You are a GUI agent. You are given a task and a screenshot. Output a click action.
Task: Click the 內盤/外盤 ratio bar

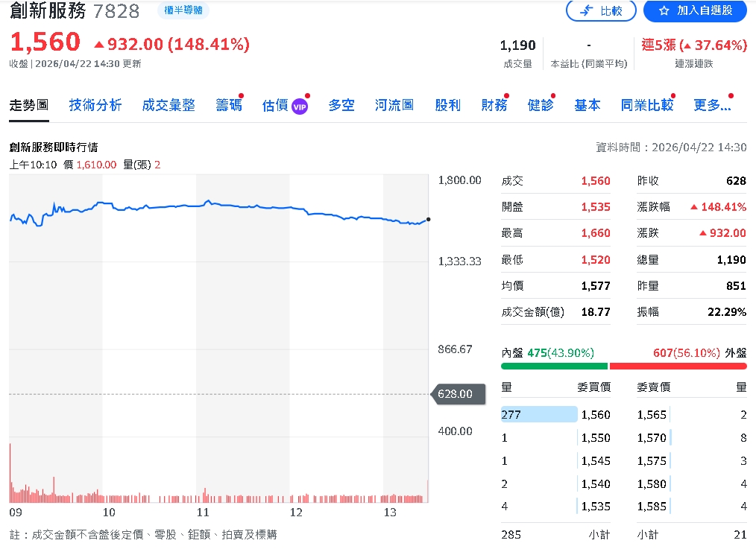[x=623, y=366]
